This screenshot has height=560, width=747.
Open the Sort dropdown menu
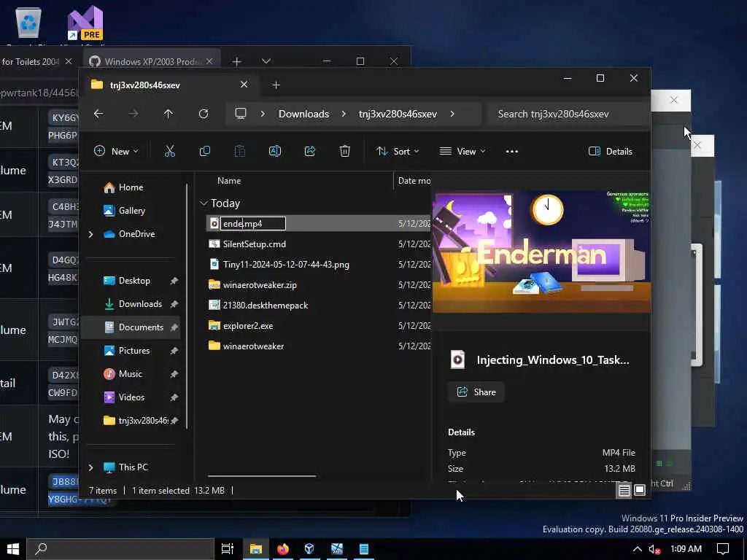[x=398, y=152]
